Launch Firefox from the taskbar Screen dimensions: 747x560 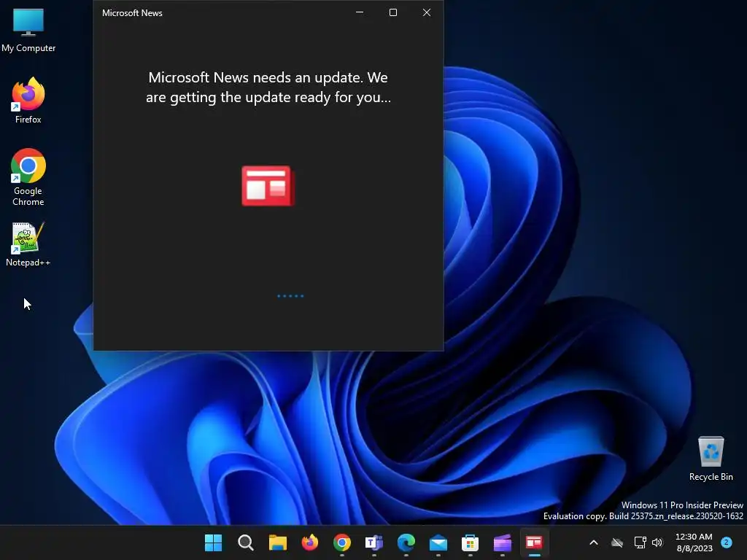(x=309, y=542)
